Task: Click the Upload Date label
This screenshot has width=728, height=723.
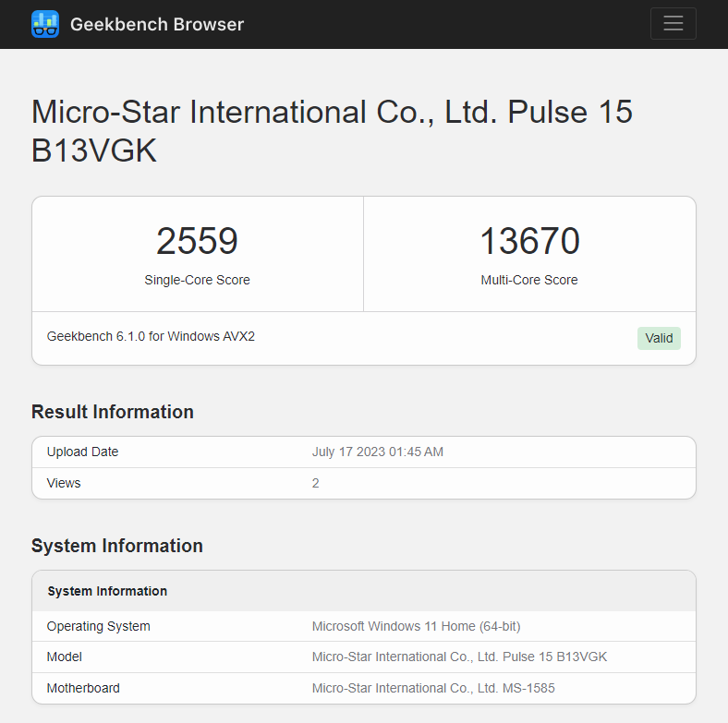Action: tap(82, 452)
